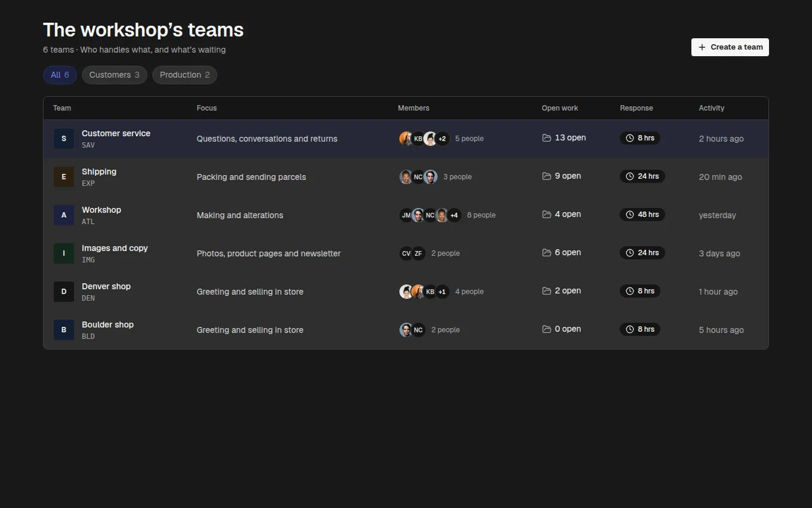Click the Images and copy I badge
Image resolution: width=812 pixels, height=508 pixels.
64,253
